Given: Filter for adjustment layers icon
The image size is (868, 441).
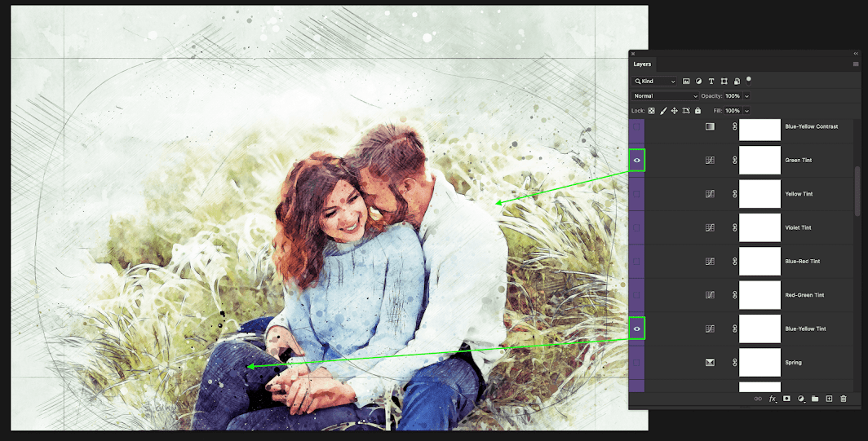Looking at the screenshot, I should click(x=698, y=82).
